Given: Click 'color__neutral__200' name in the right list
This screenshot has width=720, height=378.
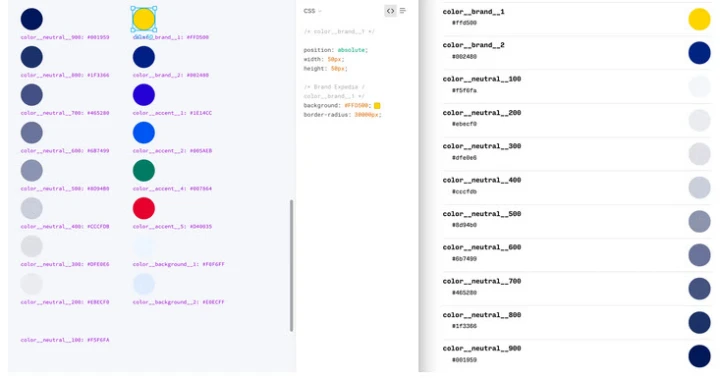Looking at the screenshot, I should 482,113.
